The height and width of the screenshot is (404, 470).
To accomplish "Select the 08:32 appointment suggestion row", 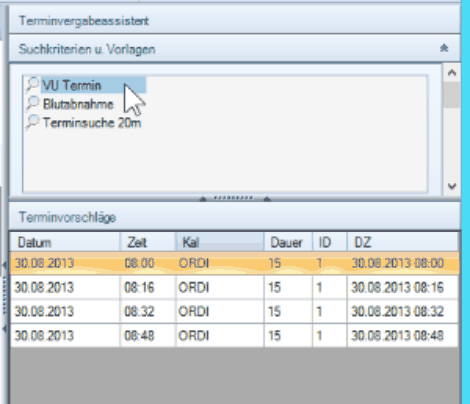I will click(x=234, y=311).
